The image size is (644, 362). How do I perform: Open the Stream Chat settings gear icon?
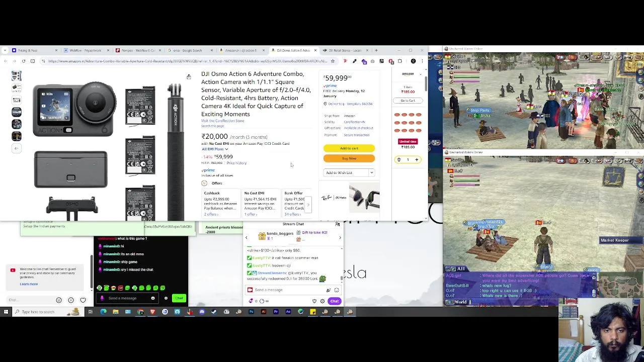pyautogui.click(x=323, y=301)
